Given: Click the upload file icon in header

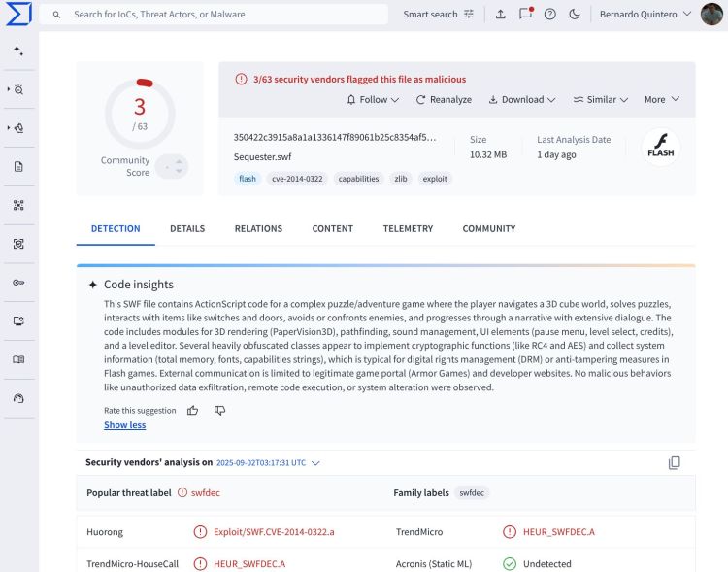Looking at the screenshot, I should [x=500, y=15].
